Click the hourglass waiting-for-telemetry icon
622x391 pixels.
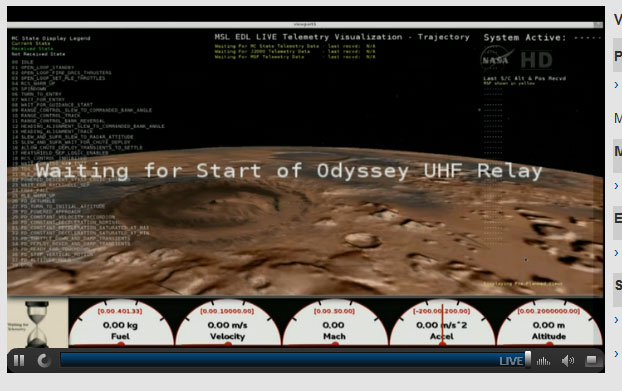point(38,324)
